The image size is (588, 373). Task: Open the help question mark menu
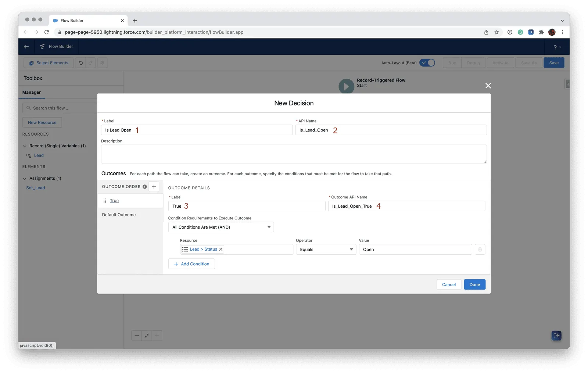point(557,47)
